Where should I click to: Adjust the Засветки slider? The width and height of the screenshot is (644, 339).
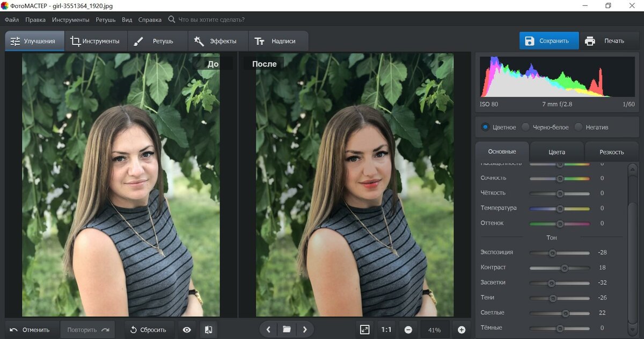pyautogui.click(x=560, y=283)
